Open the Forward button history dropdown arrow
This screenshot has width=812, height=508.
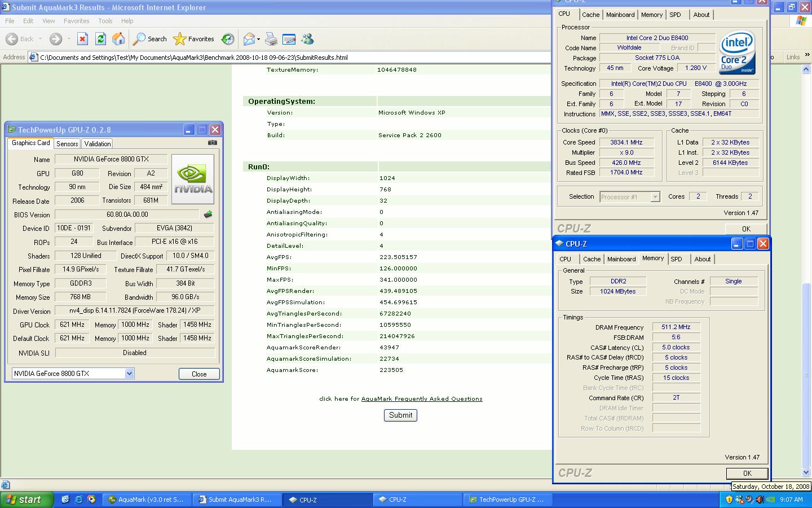69,39
